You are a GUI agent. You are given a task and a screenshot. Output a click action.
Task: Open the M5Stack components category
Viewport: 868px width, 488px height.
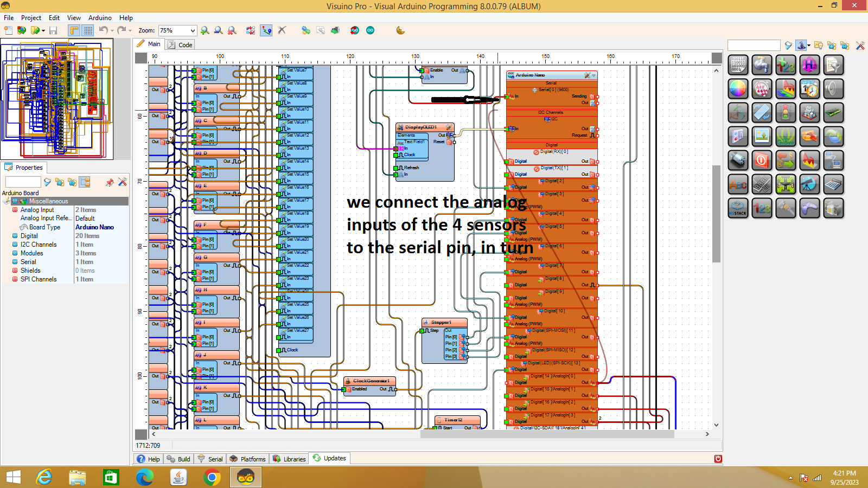click(x=738, y=208)
